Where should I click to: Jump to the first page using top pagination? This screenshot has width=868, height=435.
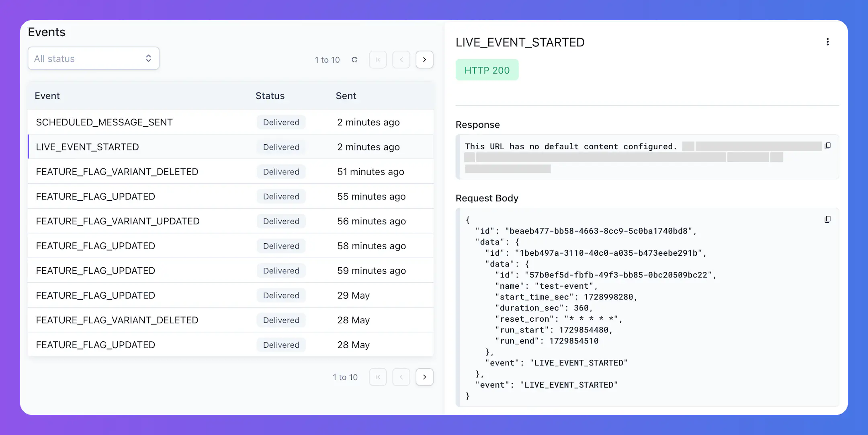(378, 59)
